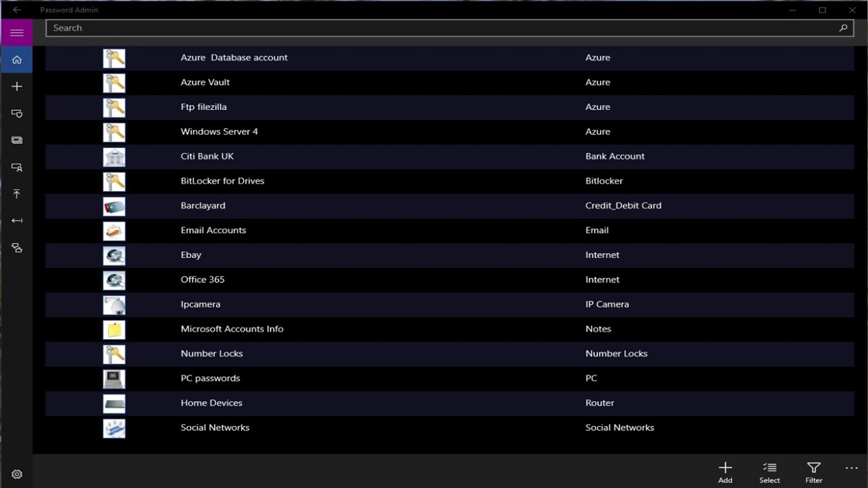Select the Azure Vault entry name
The image size is (868, 488).
point(205,82)
